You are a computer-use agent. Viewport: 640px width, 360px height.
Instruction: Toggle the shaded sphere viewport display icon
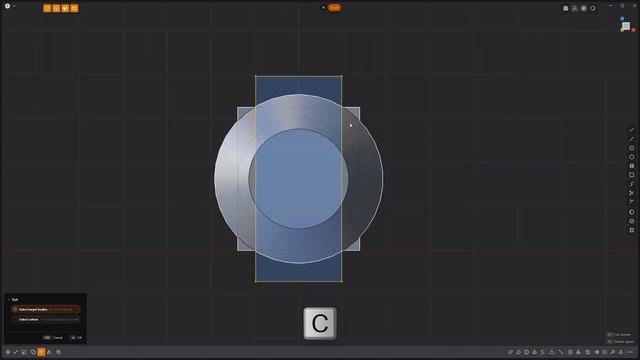pos(583,8)
